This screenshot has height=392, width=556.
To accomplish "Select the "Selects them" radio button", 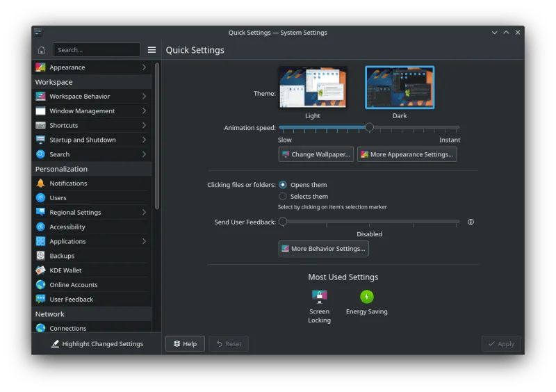I will coord(283,197).
